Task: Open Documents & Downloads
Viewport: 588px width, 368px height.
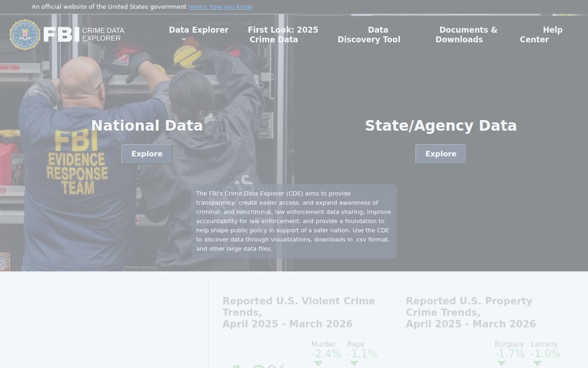Action: (466, 34)
